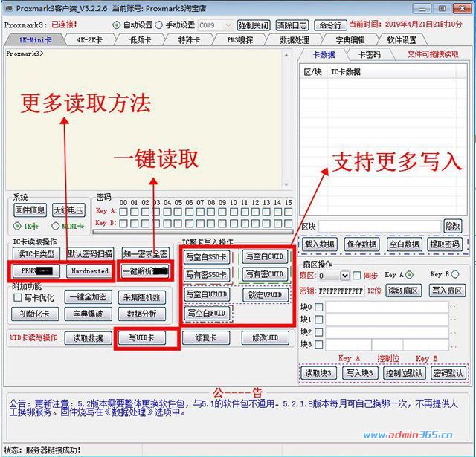Screen dimensions: 476x457
Task: Switch to the 4K-2K卡 tab
Action: 89,40
